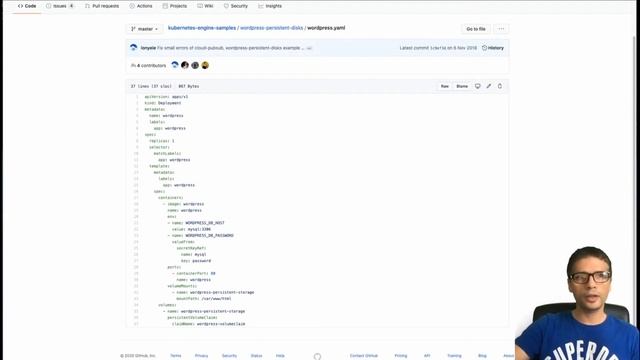This screenshot has width=640, height=360.
Task: Open footer Help link
Action: tap(280, 356)
